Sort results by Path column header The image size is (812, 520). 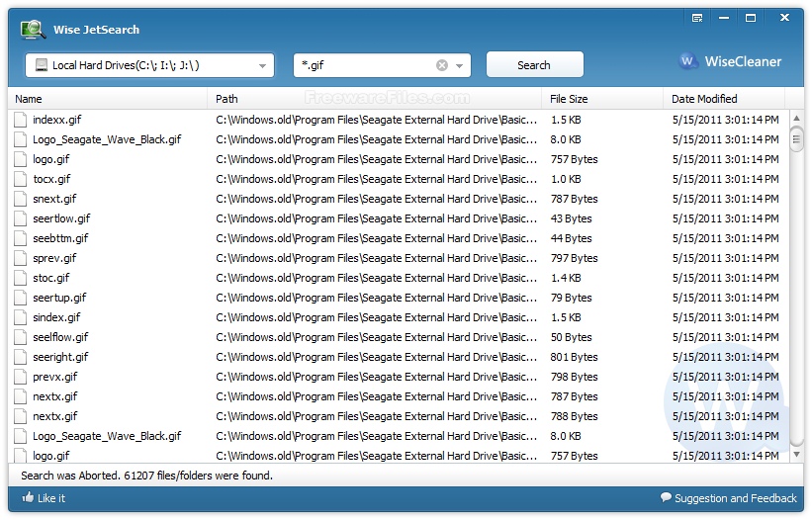(x=375, y=98)
